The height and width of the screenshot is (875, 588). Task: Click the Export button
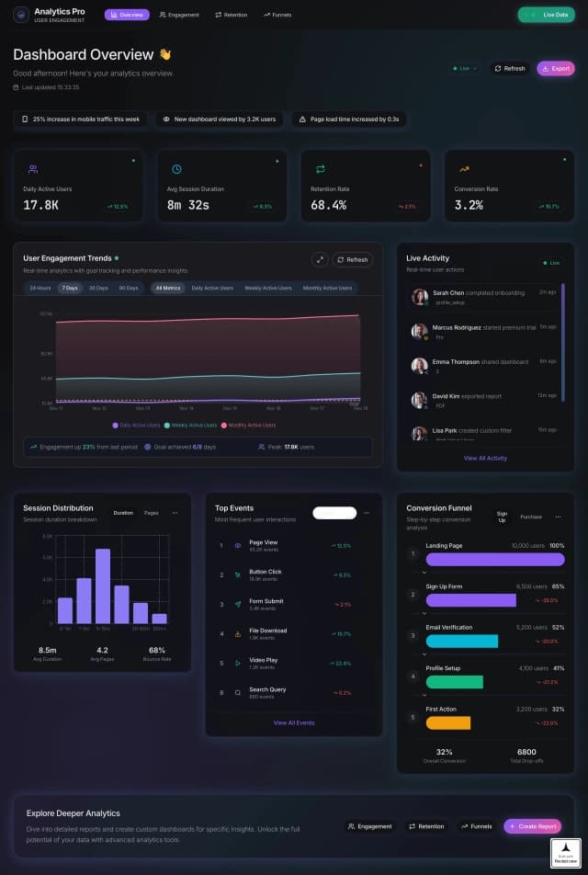coord(556,68)
